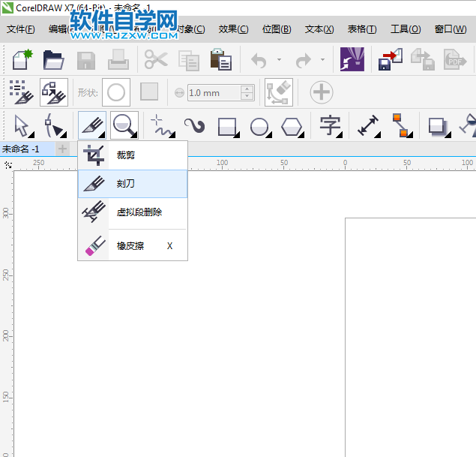Image resolution: width=476 pixels, height=457 pixels.
Task: Choose the 橡皮擦 (Eraser) flyout entry
Action: pyautogui.click(x=132, y=245)
